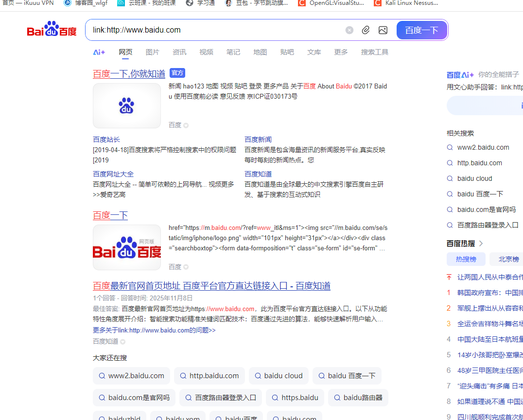The height and width of the screenshot is (420, 523).
Task: Expand the 搜索工具 options
Action: (374, 52)
